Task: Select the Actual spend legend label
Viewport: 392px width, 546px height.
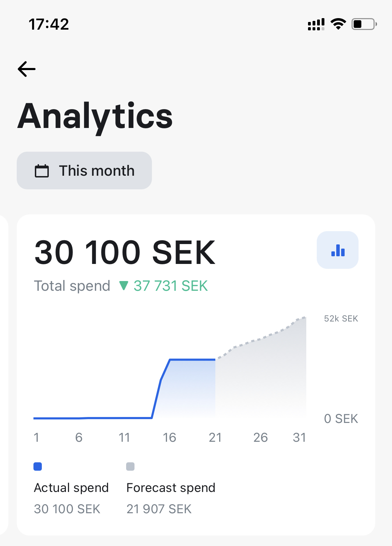Action: (x=71, y=487)
